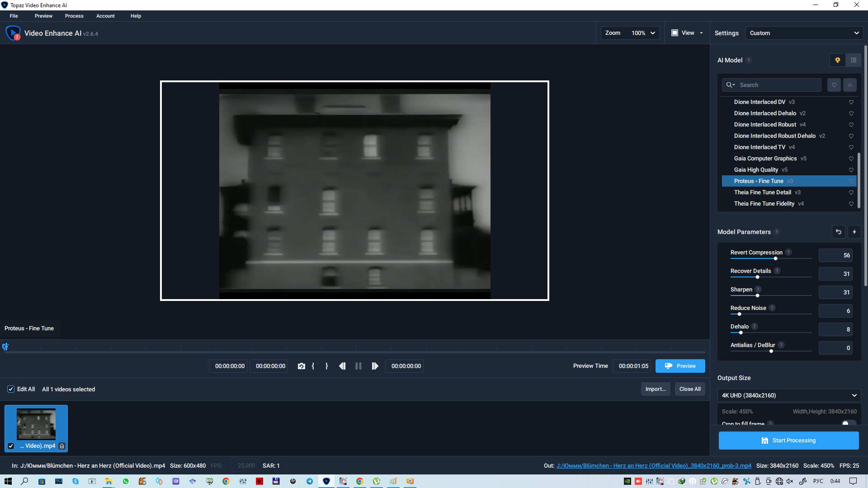
Task: Open help for Reduce Noise
Action: (x=772, y=308)
